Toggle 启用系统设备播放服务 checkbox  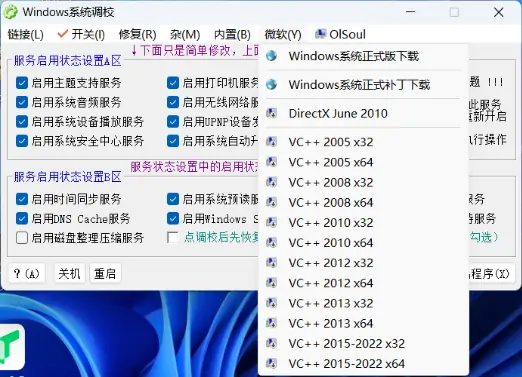22,121
